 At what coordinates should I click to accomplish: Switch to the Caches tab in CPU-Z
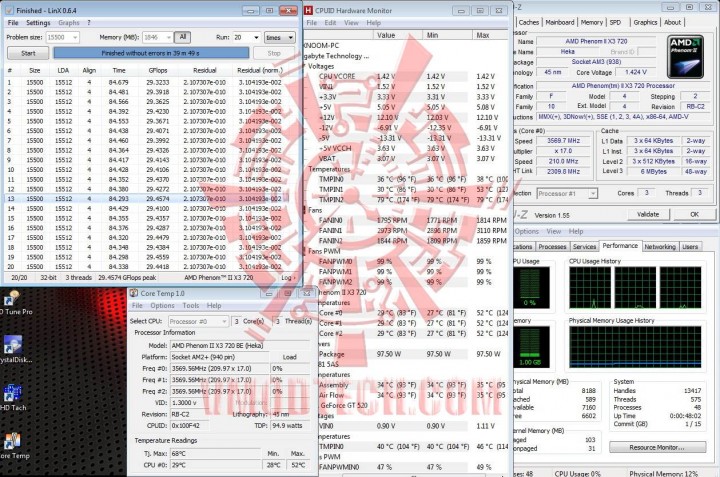coord(529,22)
